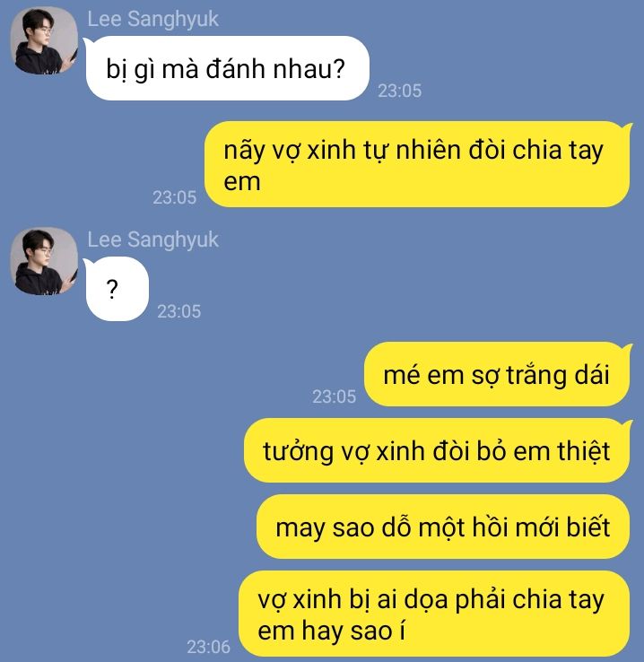Image resolution: width=644 pixels, height=662 pixels.
Task: Tap blank area left of 'may sao dỗ một hồi' bubble
Action: pyautogui.click(x=126, y=527)
